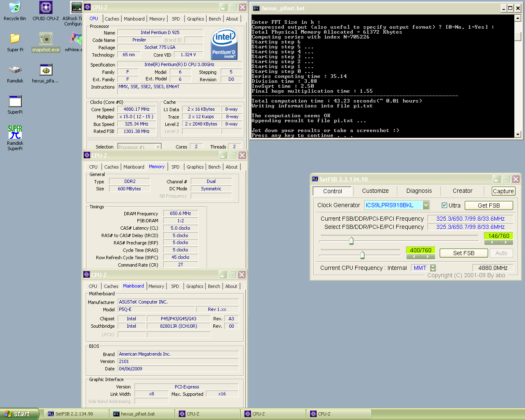
Task: Click the Select FSB/DDR/PCI-E/PCI Frequency value field
Action: [x=470, y=227]
